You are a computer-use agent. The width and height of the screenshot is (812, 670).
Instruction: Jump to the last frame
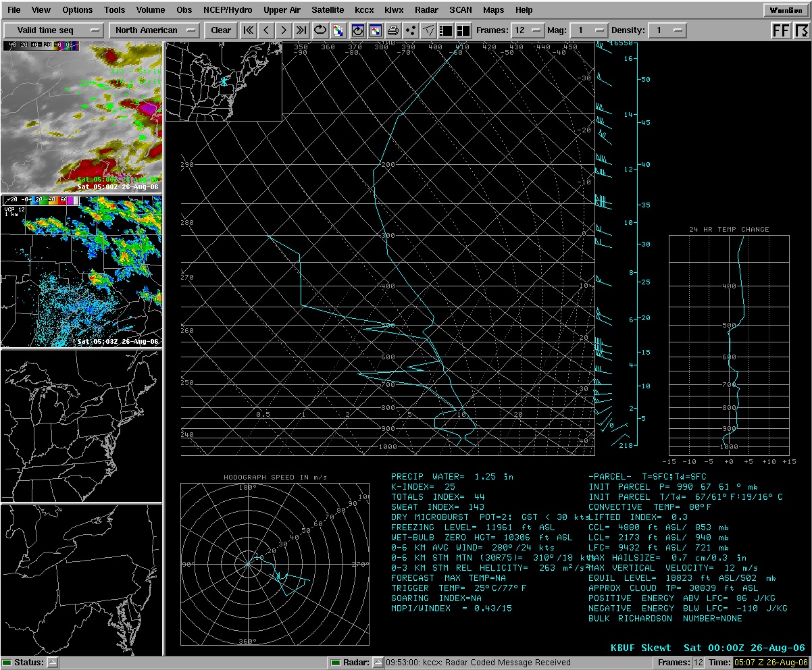click(x=301, y=30)
